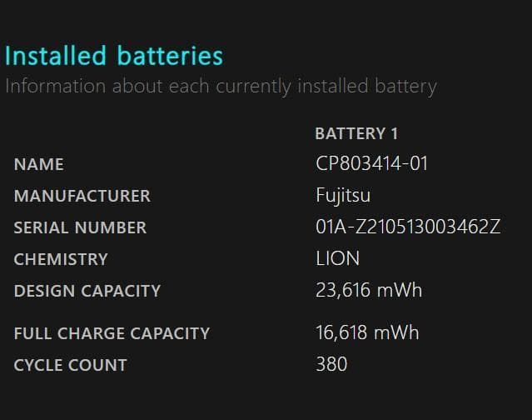The image size is (532, 420).
Task: Click the subtitle about each installed battery
Action: 221,86
